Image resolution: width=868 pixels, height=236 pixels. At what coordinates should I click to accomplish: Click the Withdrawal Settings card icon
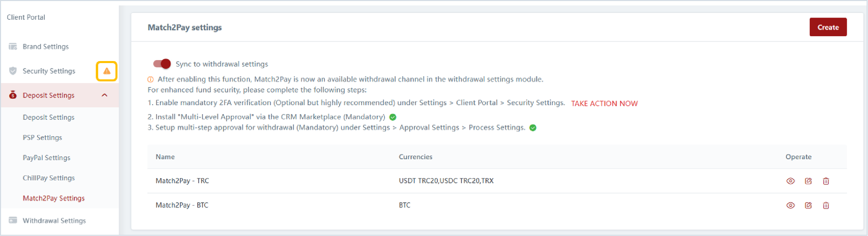point(13,220)
